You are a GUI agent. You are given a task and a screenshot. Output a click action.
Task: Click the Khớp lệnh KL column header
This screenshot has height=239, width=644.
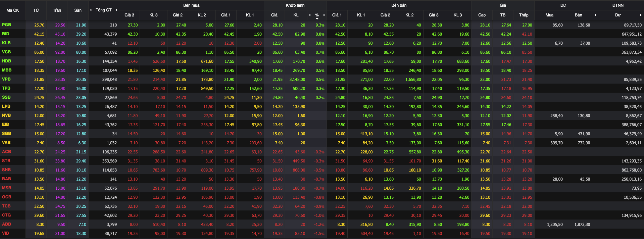coord(296,15)
